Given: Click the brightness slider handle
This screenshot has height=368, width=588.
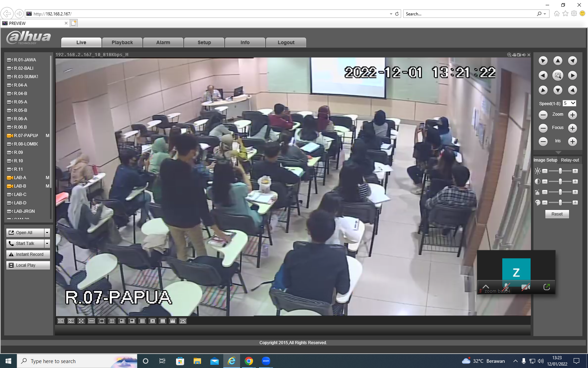Looking at the screenshot, I should click(x=560, y=171).
